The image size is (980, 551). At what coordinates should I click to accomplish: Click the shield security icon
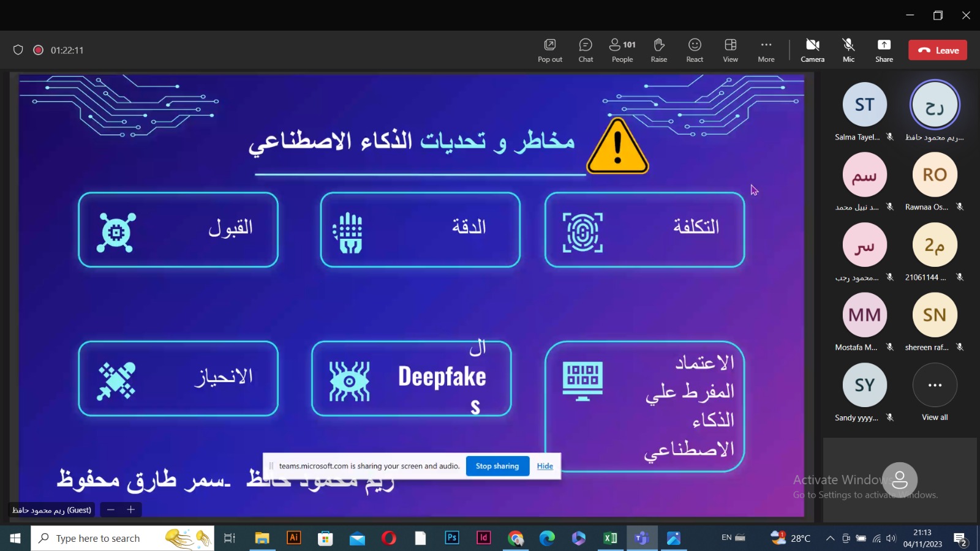coord(18,50)
